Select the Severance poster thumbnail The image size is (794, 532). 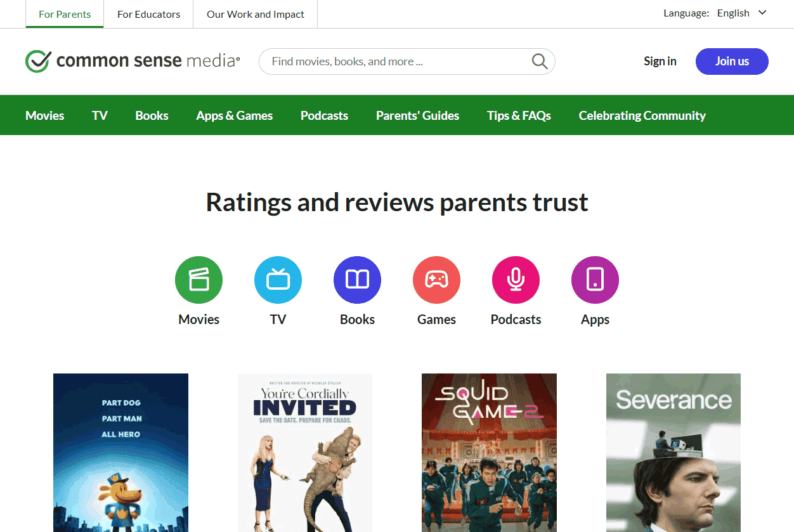tap(673, 452)
